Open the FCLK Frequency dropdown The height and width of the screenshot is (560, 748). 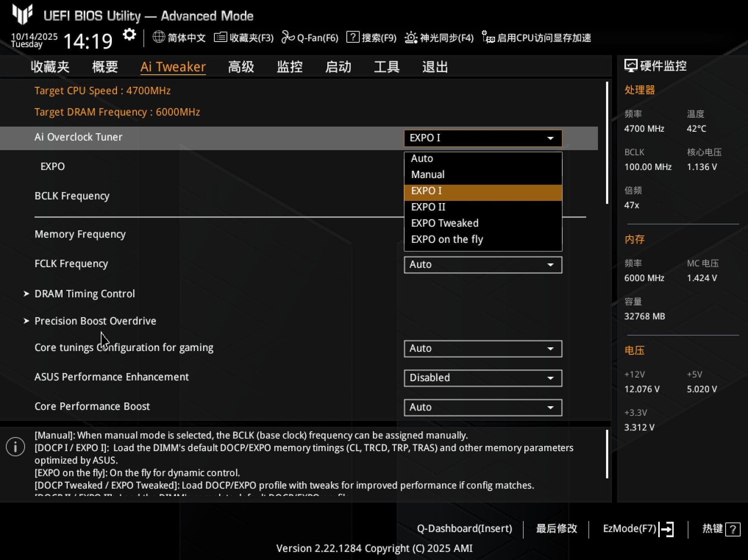pos(483,264)
